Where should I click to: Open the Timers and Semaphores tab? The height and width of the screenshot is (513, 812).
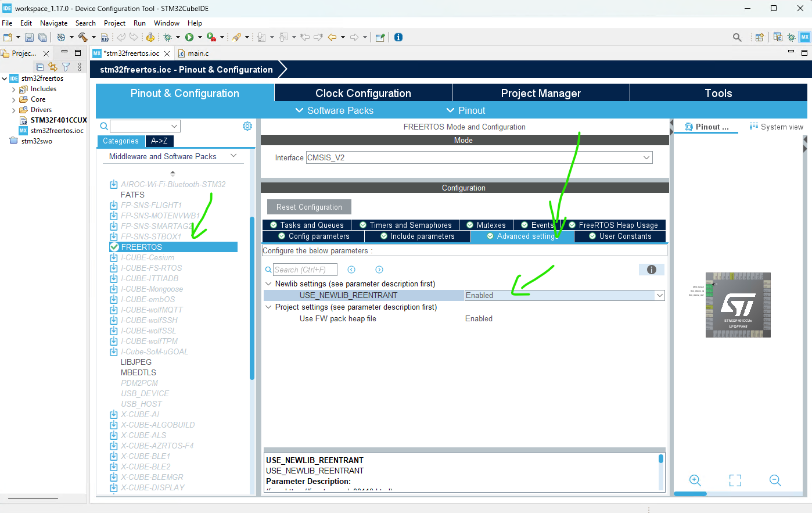click(405, 225)
